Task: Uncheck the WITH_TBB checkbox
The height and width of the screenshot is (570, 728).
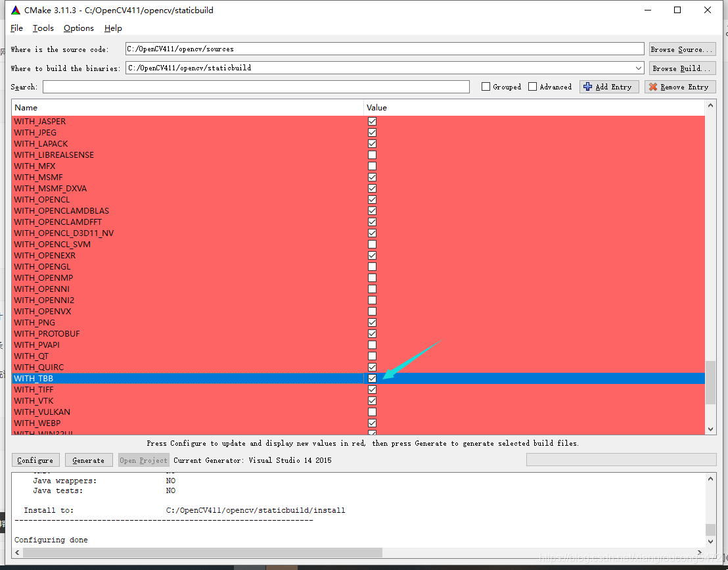Action: pos(372,379)
